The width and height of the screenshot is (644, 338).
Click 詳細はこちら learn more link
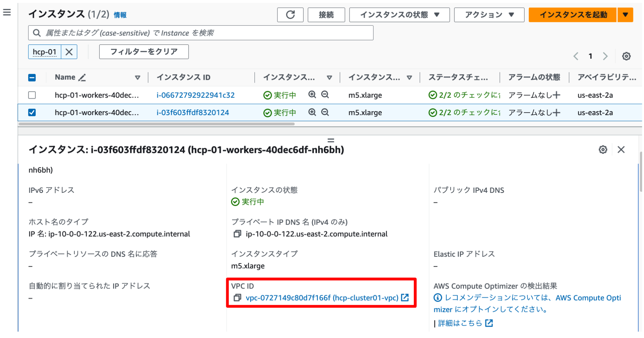coord(460,323)
